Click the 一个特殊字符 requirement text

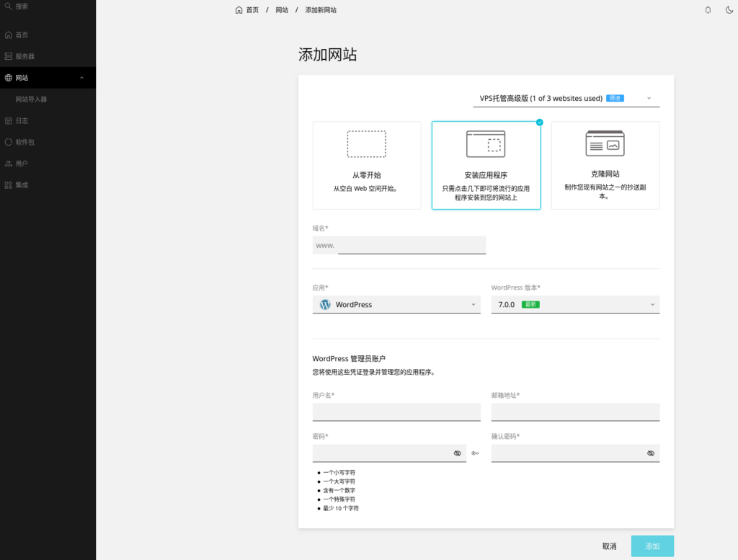coord(339,499)
